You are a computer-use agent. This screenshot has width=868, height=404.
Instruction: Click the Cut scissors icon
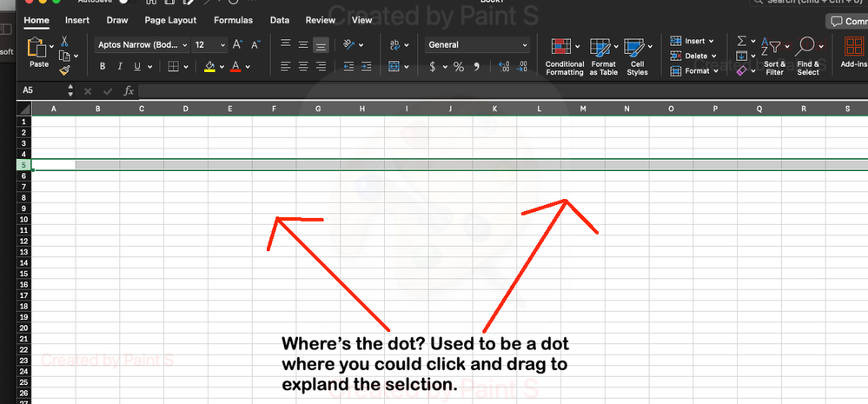[64, 42]
